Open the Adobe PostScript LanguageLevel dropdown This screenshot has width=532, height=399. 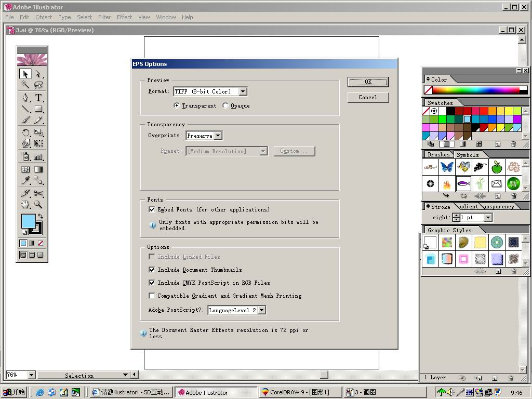pos(262,310)
